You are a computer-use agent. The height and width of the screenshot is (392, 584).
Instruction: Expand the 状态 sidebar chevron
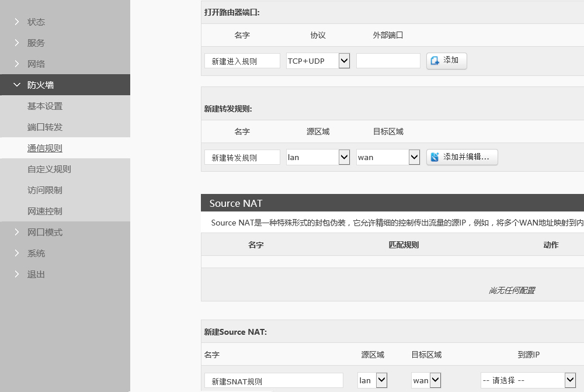pos(17,22)
